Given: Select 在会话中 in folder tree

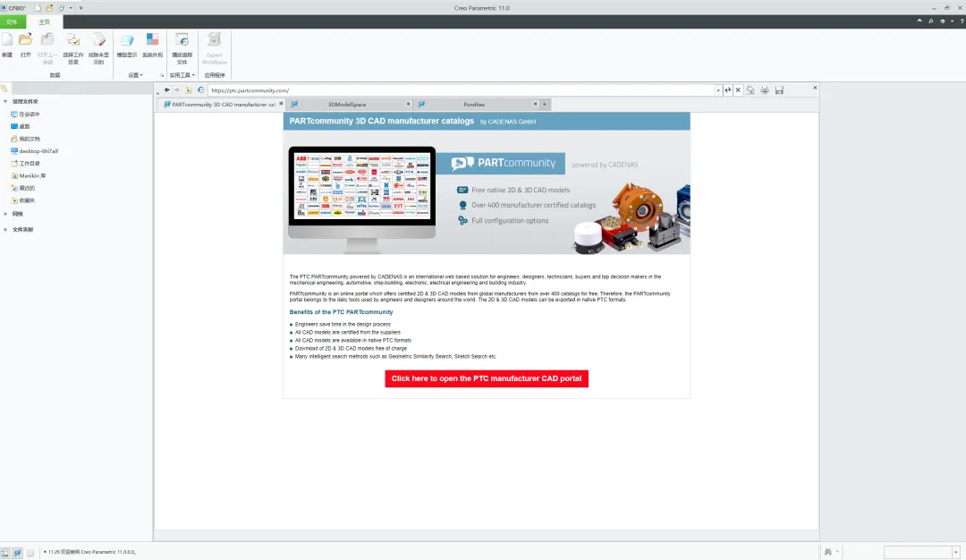Looking at the screenshot, I should pyautogui.click(x=25, y=114).
